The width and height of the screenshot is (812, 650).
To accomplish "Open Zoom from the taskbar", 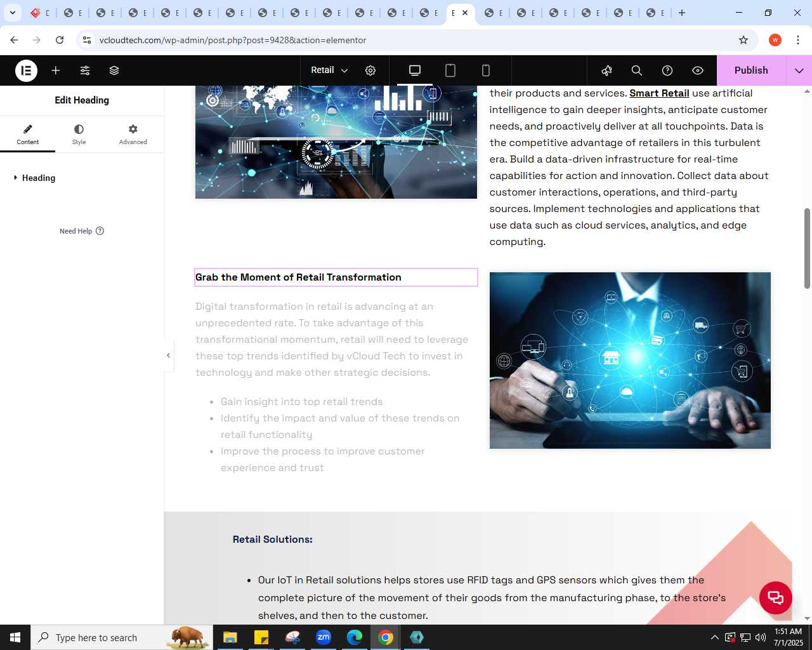I will coord(324,637).
